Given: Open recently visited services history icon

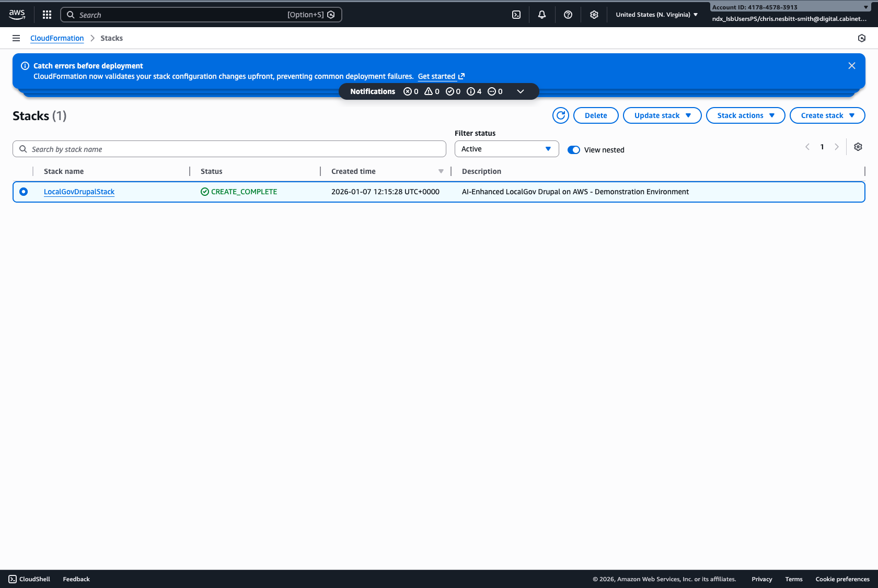Looking at the screenshot, I should (861, 38).
